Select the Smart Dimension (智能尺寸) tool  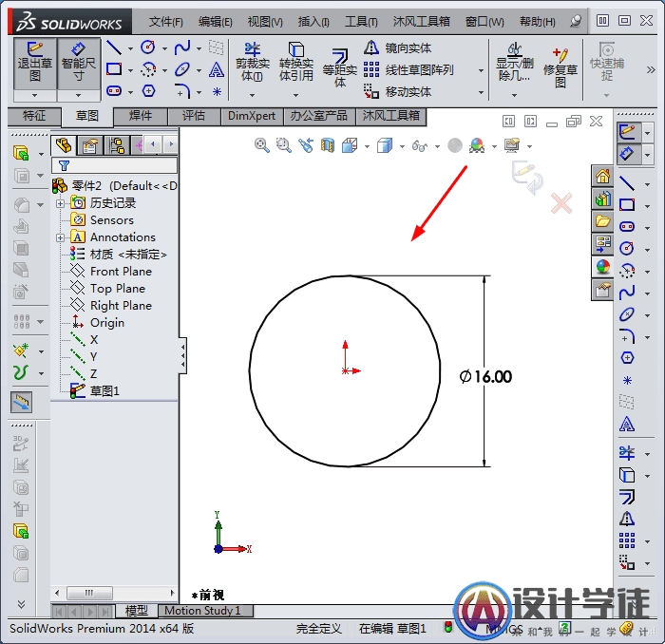coord(79,64)
